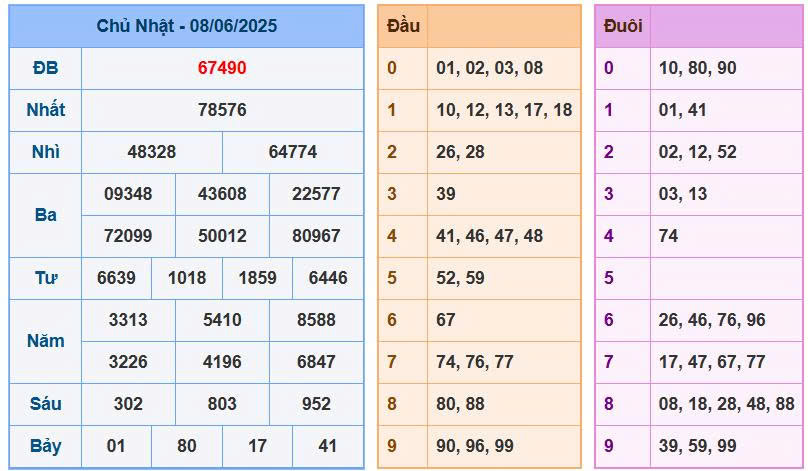The height and width of the screenshot is (471, 808).
Task: Click Tư prize number 1018
Action: [187, 278]
